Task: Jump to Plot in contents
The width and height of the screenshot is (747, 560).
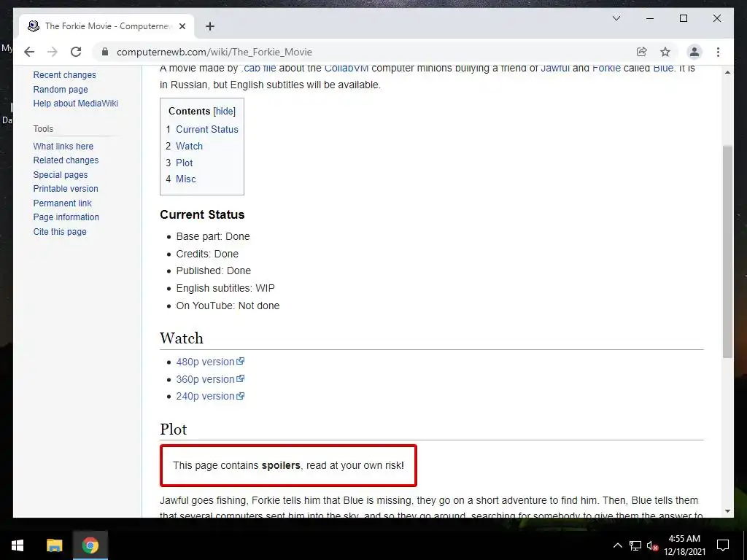Action: point(185,163)
